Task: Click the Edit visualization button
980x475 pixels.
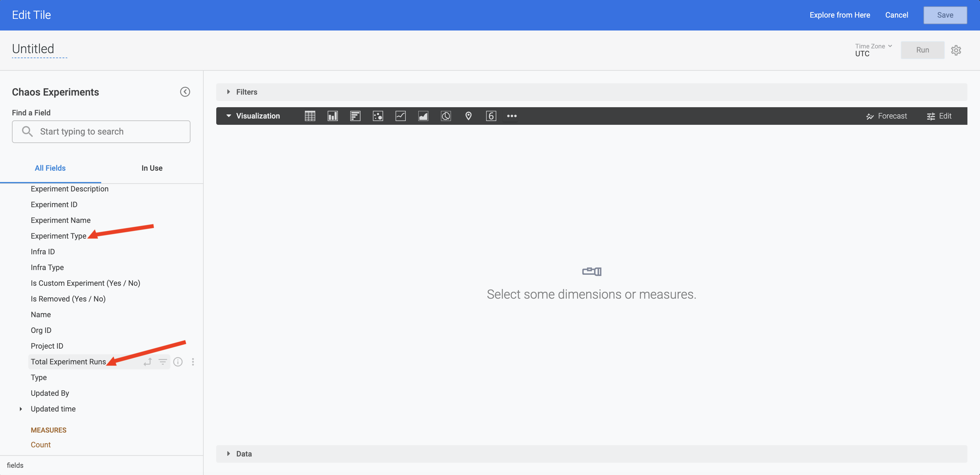Action: pos(941,116)
